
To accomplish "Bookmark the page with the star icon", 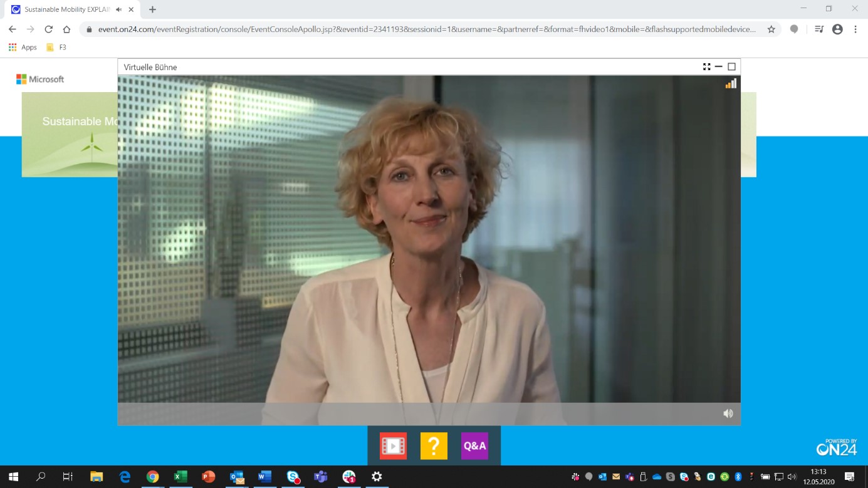I will pyautogui.click(x=771, y=29).
